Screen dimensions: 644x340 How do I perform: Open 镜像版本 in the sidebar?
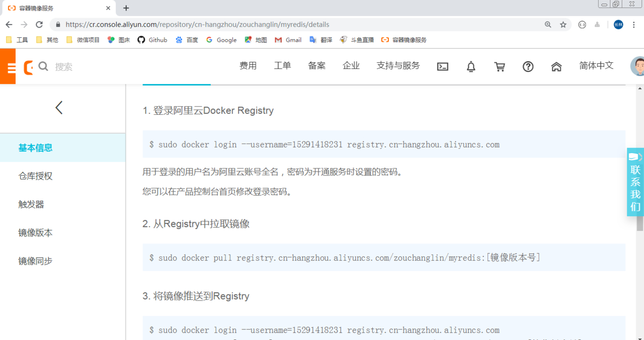tap(35, 233)
